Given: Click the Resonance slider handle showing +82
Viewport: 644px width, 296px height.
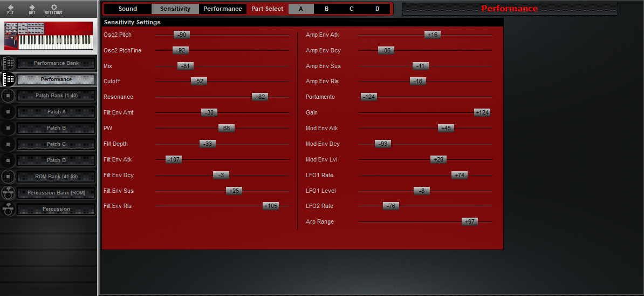Looking at the screenshot, I should 260,97.
